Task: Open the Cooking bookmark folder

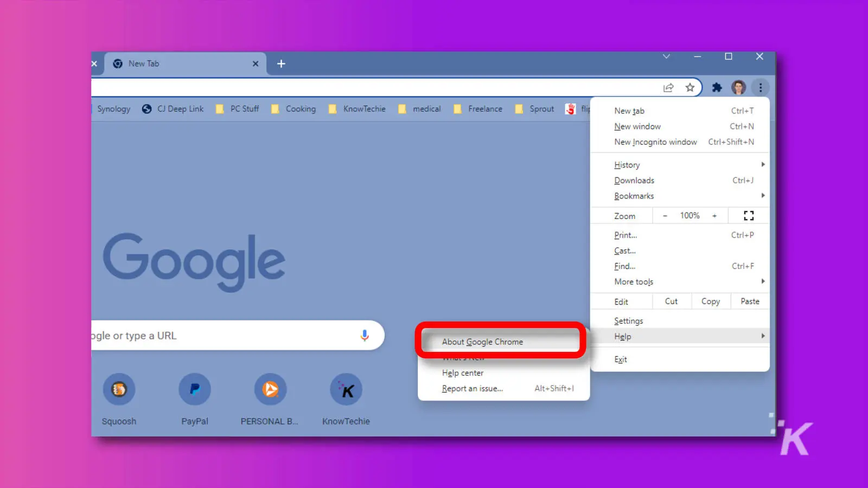Action: [293, 109]
